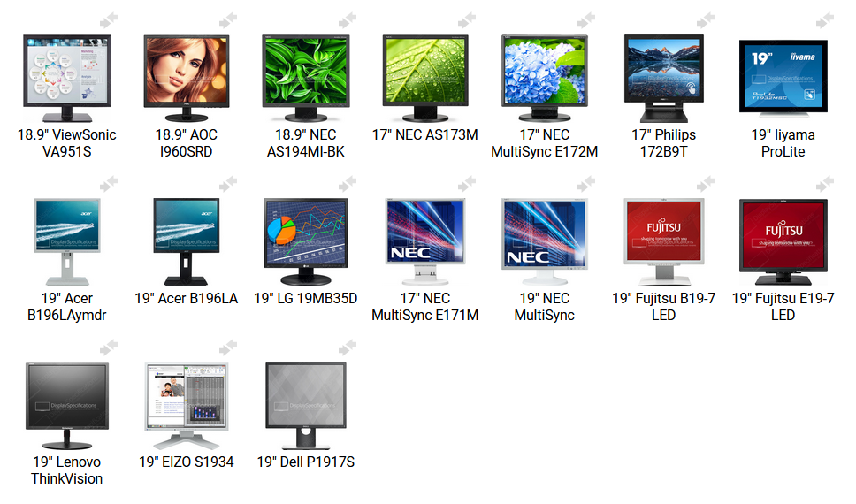Open the Fujitsu B19-7 LED monitor image

[664, 242]
